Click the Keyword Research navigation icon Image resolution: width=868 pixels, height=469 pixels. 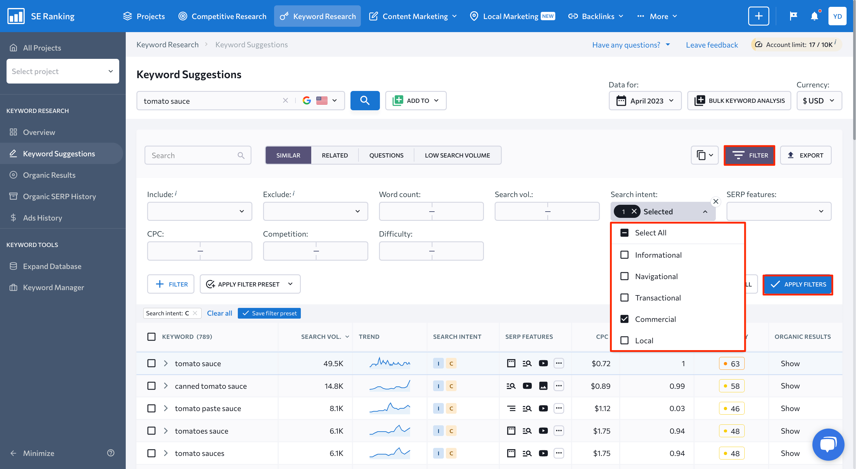[x=284, y=15]
